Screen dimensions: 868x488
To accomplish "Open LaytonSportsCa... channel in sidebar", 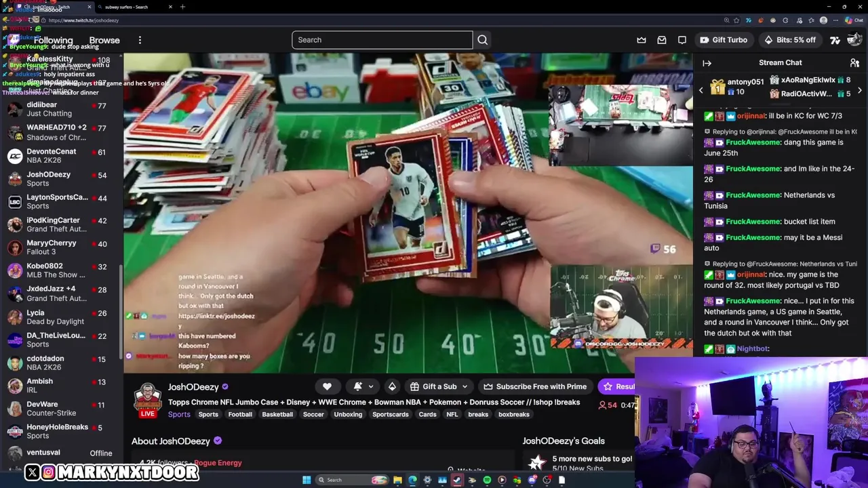I will 61,201.
